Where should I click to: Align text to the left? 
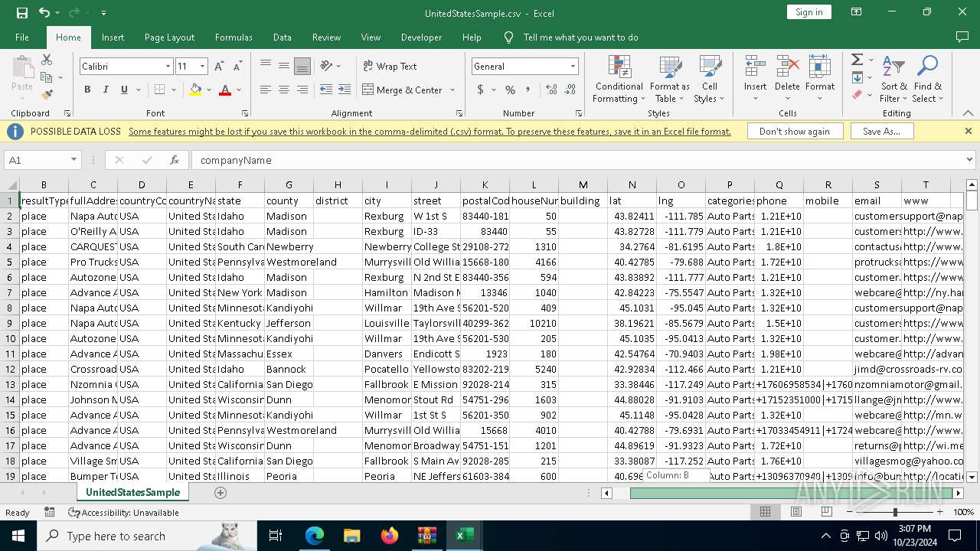click(265, 90)
